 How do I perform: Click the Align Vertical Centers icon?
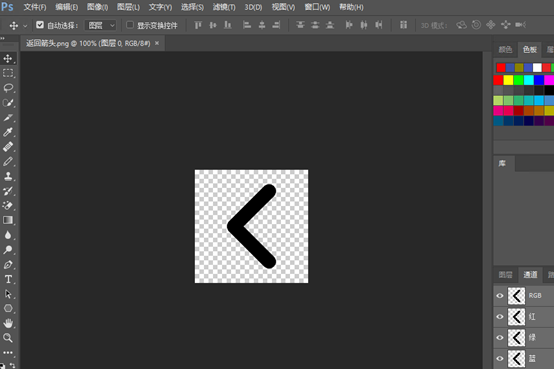click(213, 25)
